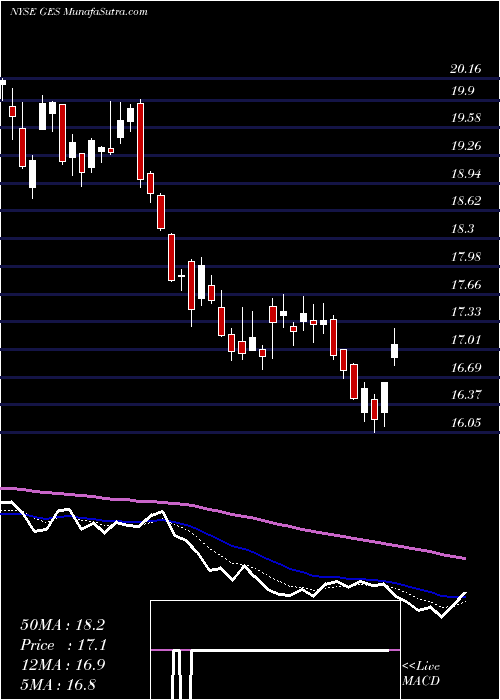Click the 50MA : 18.2 reading
The image size is (500, 700).
62,625
